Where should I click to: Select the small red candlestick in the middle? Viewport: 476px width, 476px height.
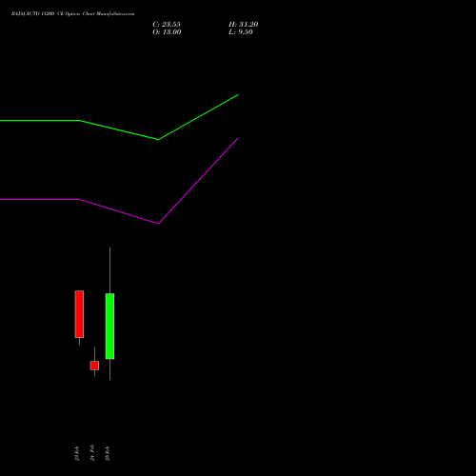point(94,366)
